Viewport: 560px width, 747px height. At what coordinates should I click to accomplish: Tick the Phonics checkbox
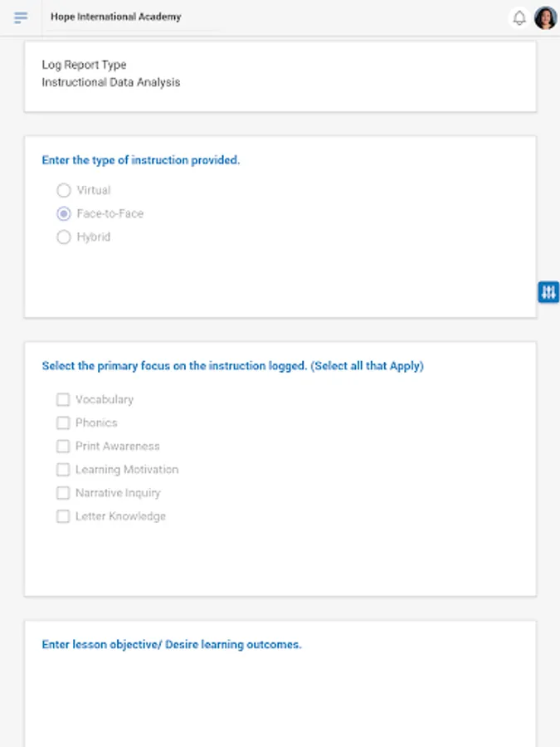pos(63,422)
